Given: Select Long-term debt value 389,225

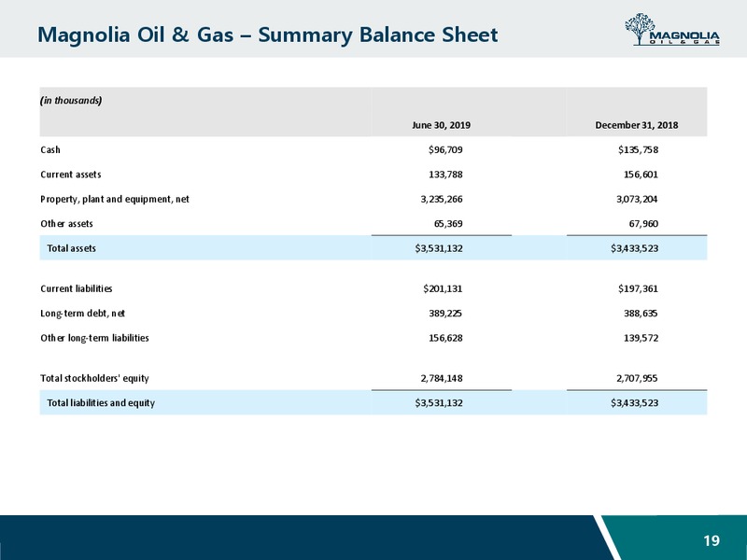Looking at the screenshot, I should tap(446, 314).
